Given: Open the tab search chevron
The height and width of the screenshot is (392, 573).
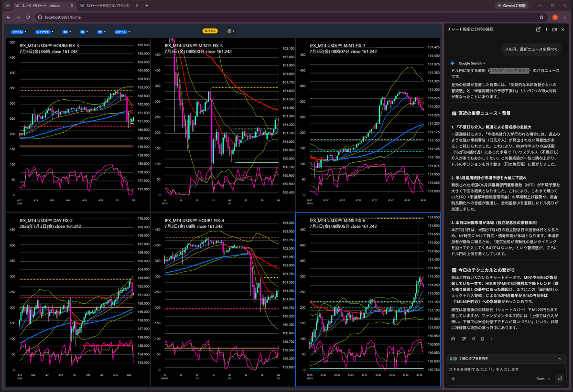Looking at the screenshot, I should pyautogui.click(x=7, y=5).
